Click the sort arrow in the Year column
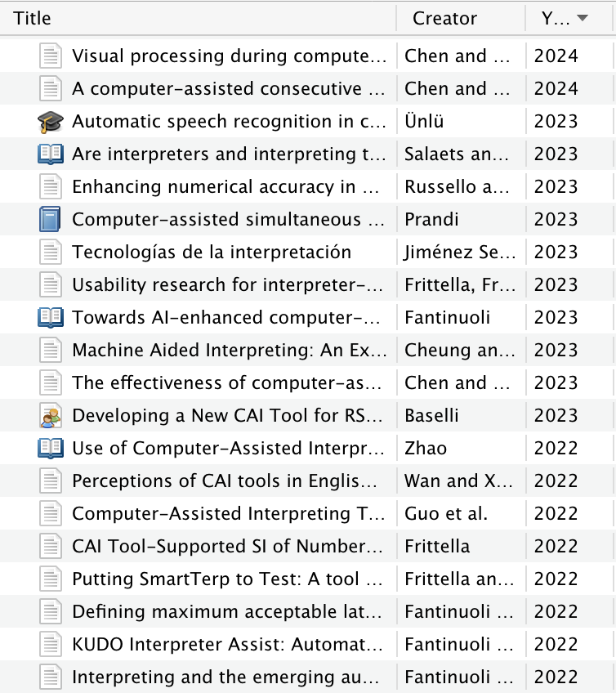Screen dimensions: 616x693 point(583,18)
